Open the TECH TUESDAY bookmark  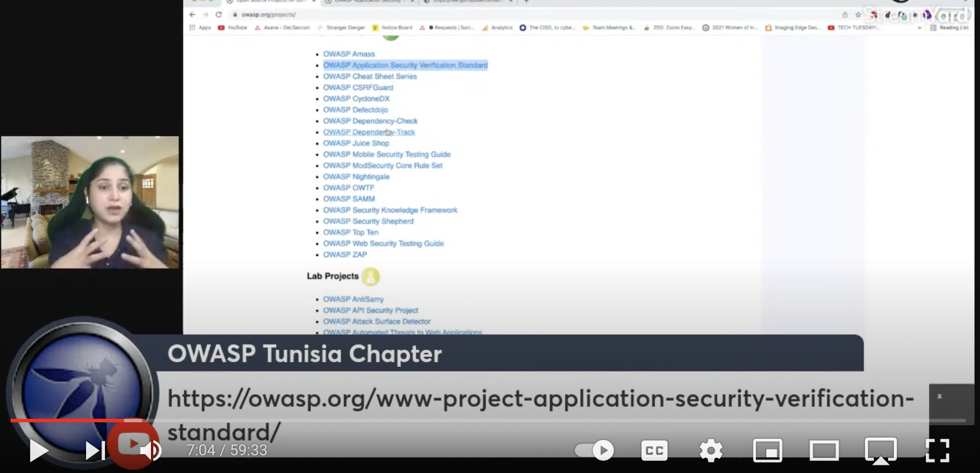[854, 28]
